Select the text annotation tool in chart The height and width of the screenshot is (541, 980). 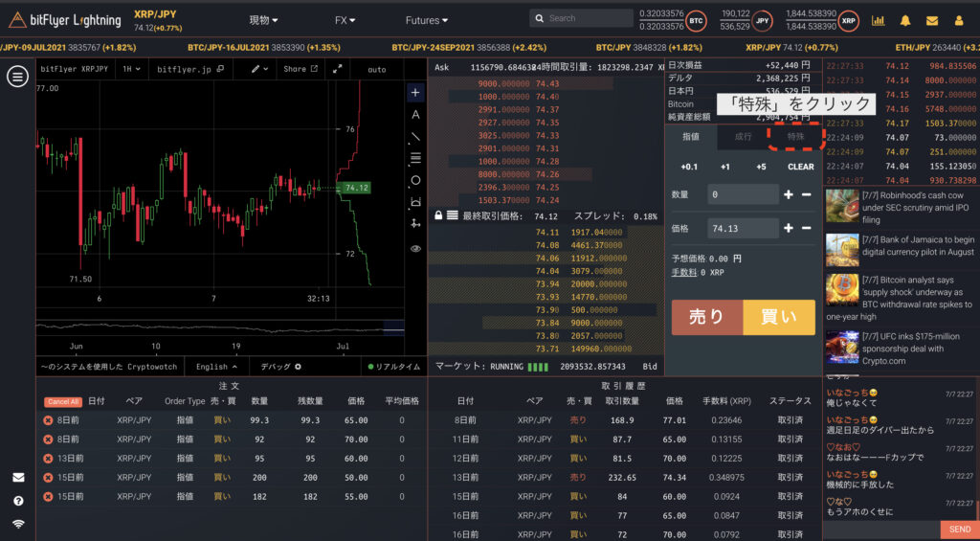pyautogui.click(x=415, y=115)
